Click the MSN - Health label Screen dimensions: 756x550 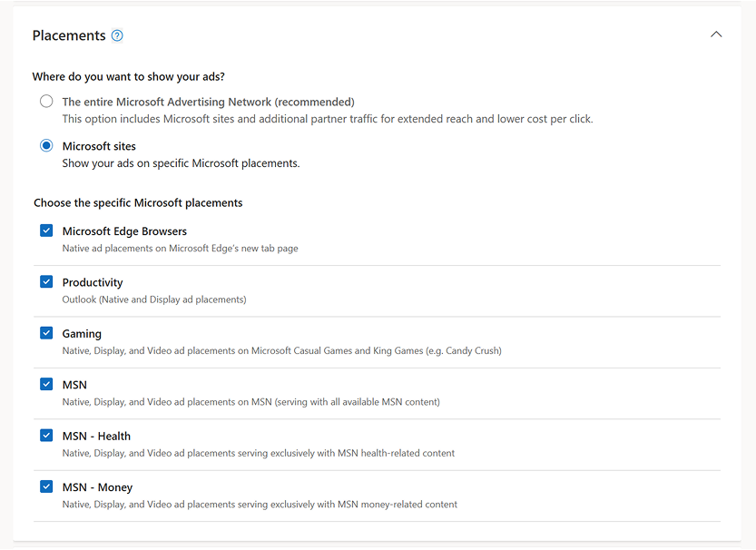coord(96,436)
